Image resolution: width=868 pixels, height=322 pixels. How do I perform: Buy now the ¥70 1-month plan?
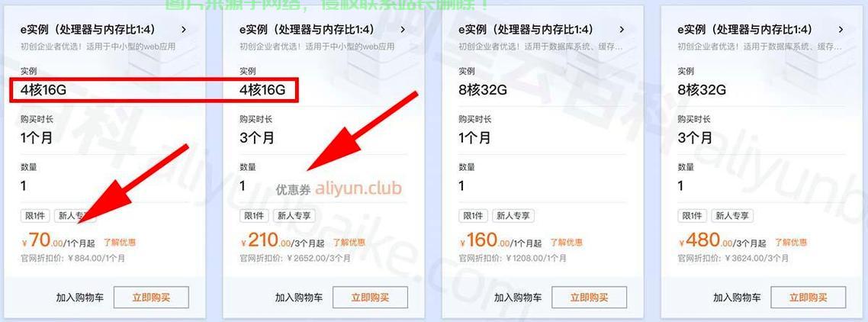[x=151, y=298]
